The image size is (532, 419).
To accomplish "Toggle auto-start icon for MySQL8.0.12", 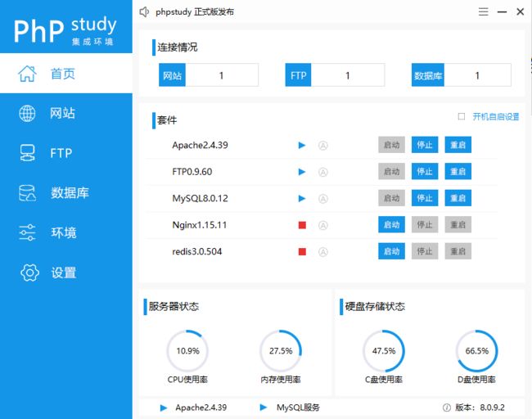I will 323,199.
